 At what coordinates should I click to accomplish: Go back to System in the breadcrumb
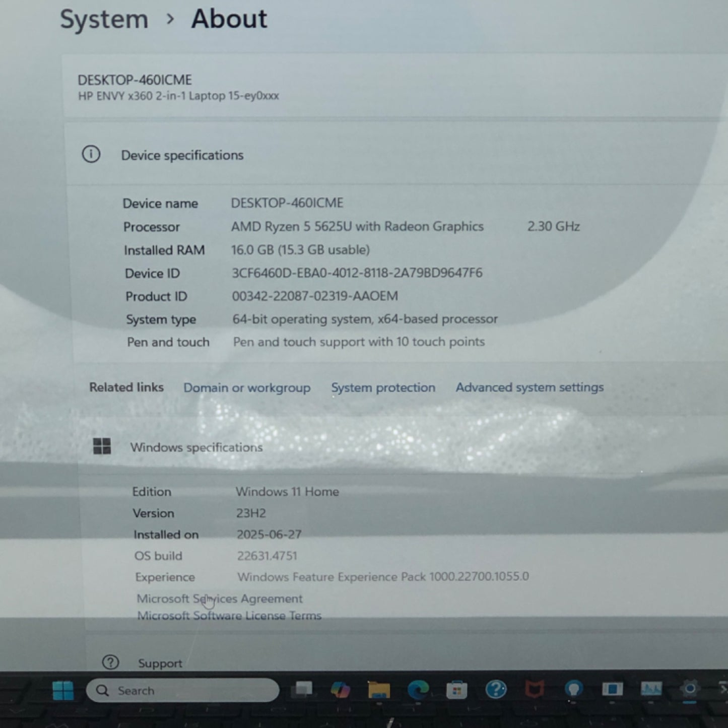tap(104, 19)
